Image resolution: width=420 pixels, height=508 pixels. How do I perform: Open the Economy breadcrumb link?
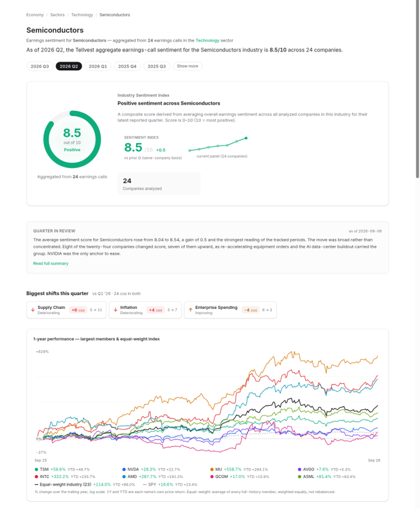click(x=35, y=15)
